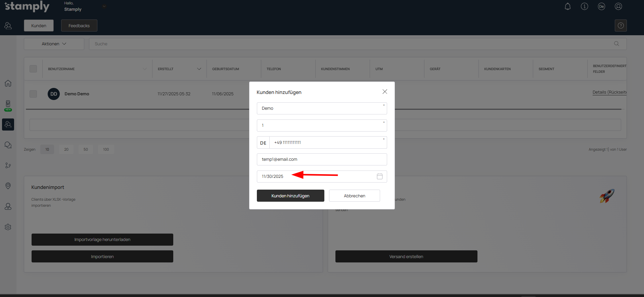Image resolution: width=644 pixels, height=297 pixels.
Task: Open the calendar picker in date field
Action: coord(379,177)
